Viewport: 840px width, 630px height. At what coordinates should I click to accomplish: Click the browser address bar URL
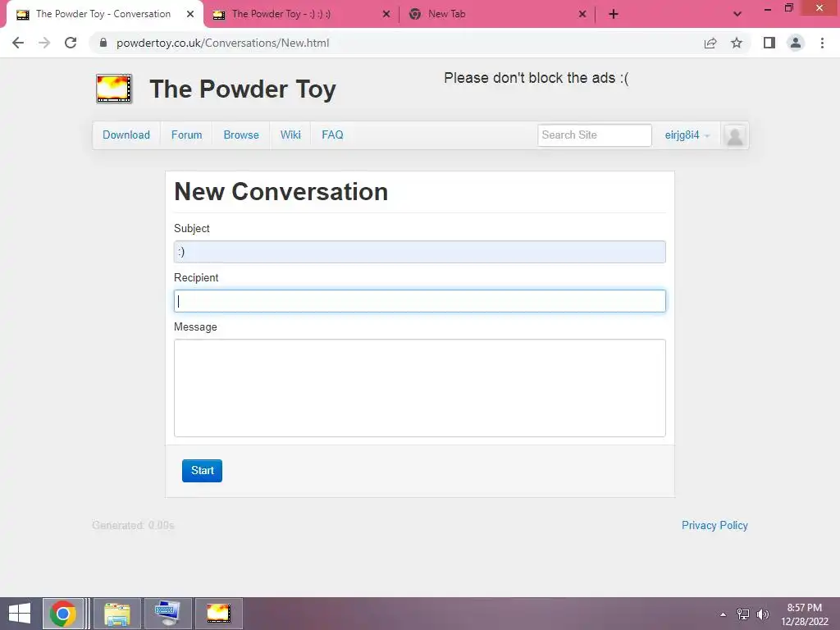point(222,43)
